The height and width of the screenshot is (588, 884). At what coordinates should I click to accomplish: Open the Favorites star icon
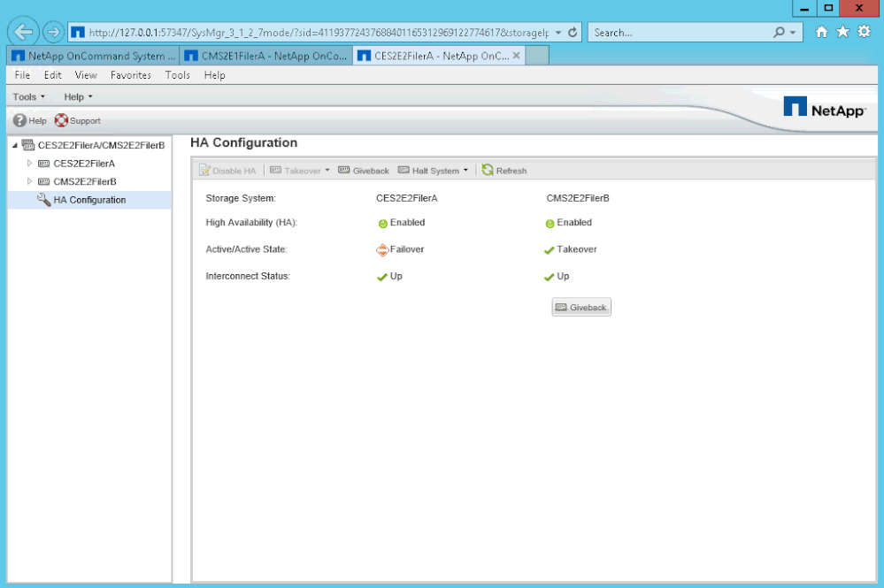tap(842, 32)
